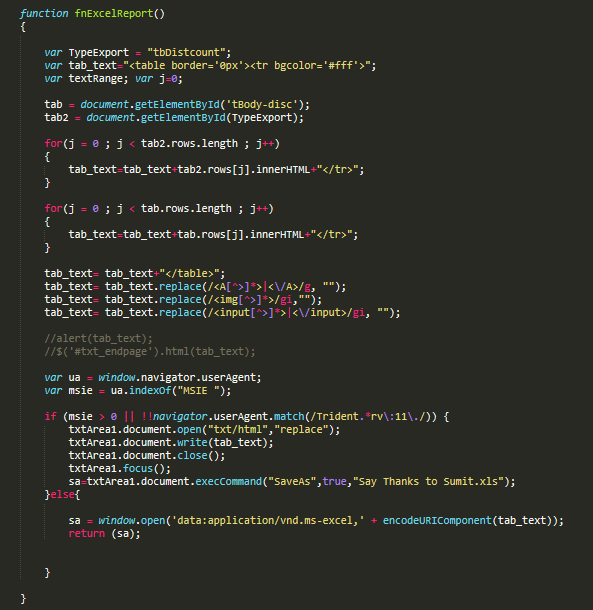Image resolution: width=593 pixels, height=610 pixels.
Task: Click the "close" method call
Action: [192, 456]
